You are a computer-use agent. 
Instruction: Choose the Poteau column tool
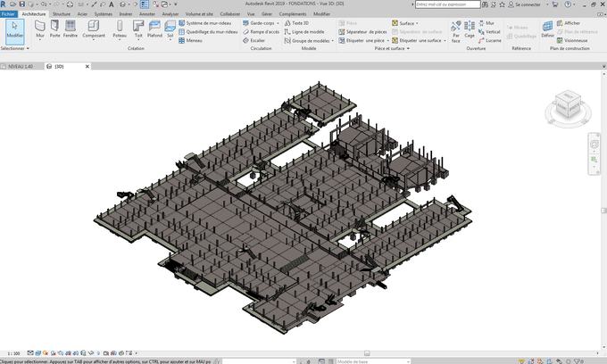[x=120, y=29]
